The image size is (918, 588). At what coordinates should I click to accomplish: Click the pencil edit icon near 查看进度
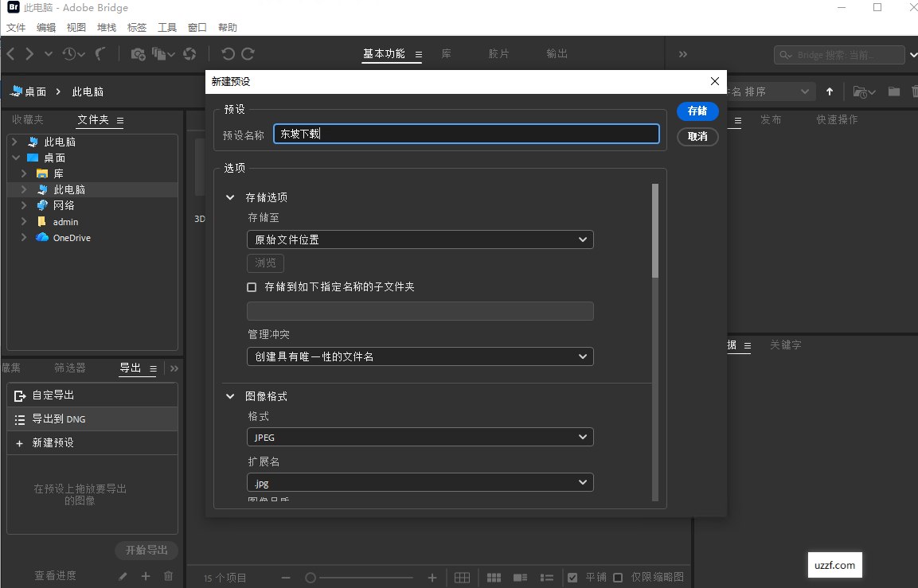pyautogui.click(x=123, y=576)
